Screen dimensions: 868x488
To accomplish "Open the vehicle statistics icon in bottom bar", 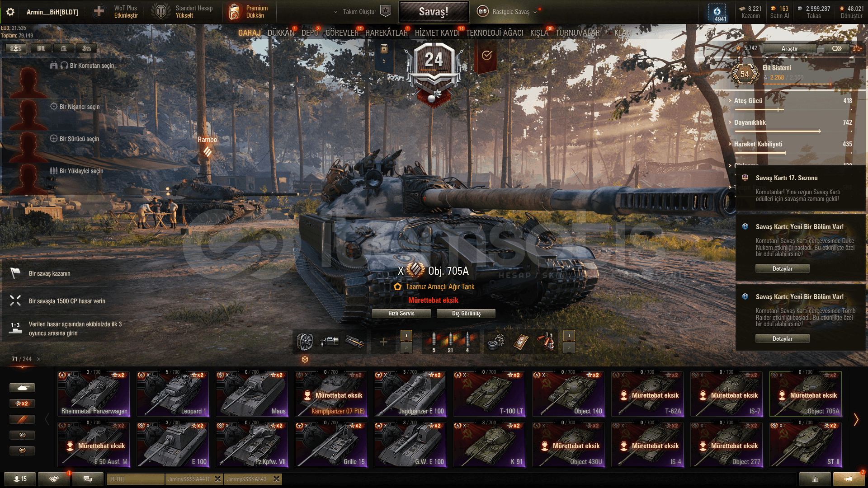I will tap(815, 479).
